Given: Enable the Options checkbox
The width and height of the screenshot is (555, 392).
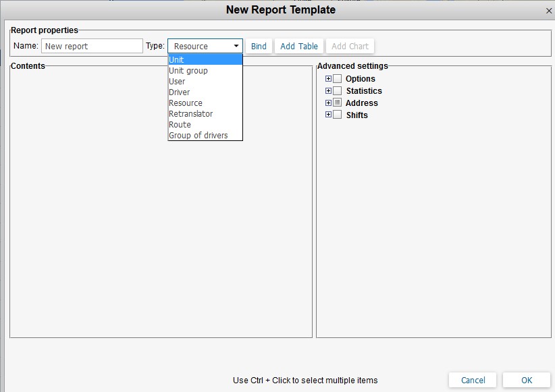Looking at the screenshot, I should point(338,79).
